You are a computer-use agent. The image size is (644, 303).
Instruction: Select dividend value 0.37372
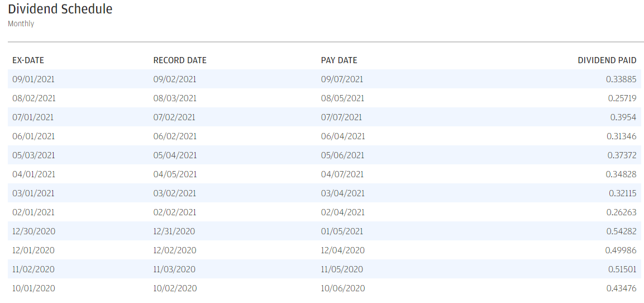pos(622,155)
